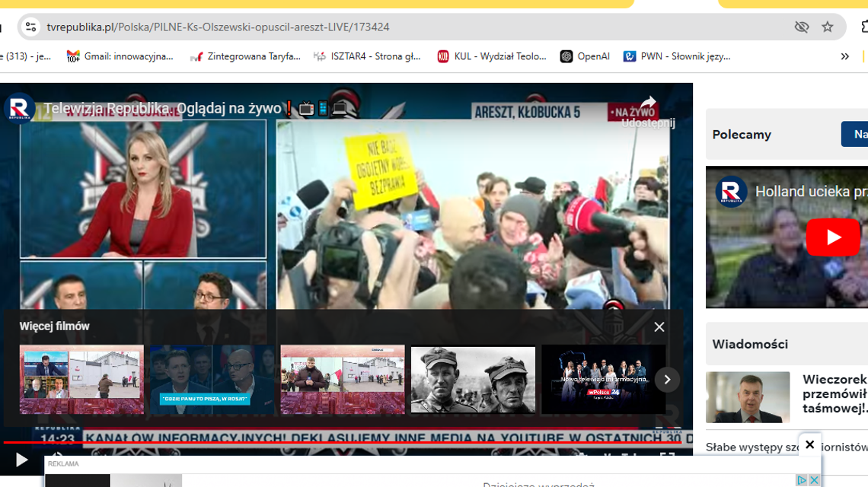Close the bottom advertisement with X button
This screenshot has width=868, height=487.
[x=809, y=444]
